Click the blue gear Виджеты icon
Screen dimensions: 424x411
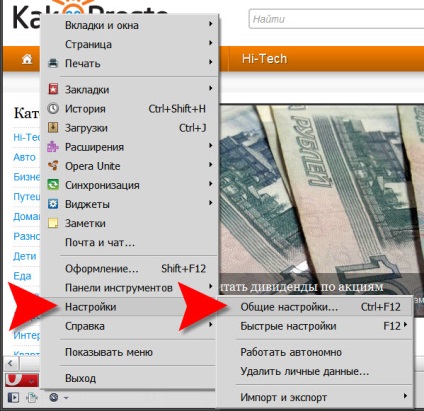53,204
